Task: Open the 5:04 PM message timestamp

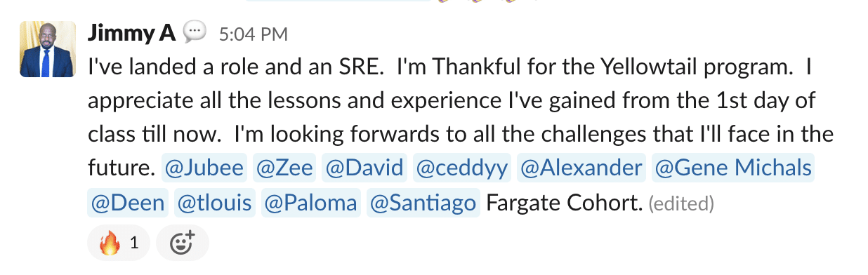Action: 254,33
